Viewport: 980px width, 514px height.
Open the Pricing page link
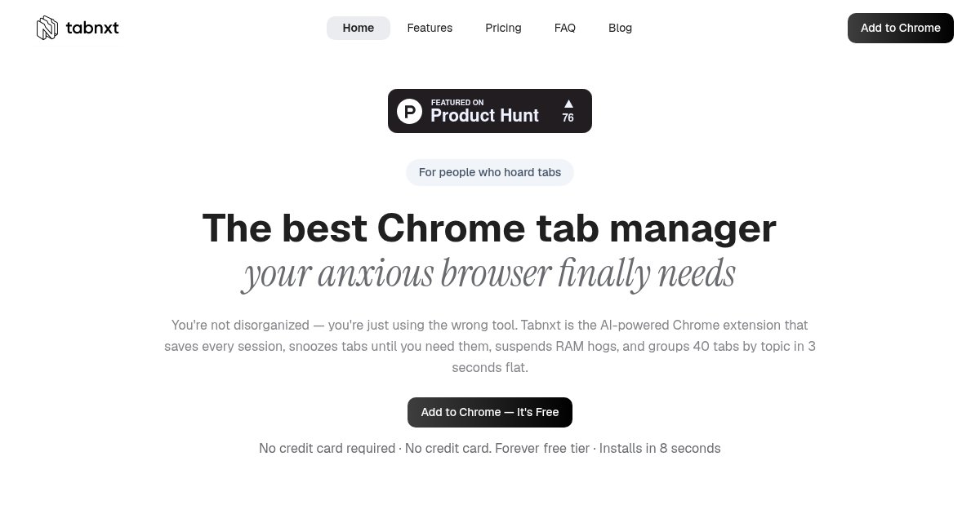click(503, 28)
